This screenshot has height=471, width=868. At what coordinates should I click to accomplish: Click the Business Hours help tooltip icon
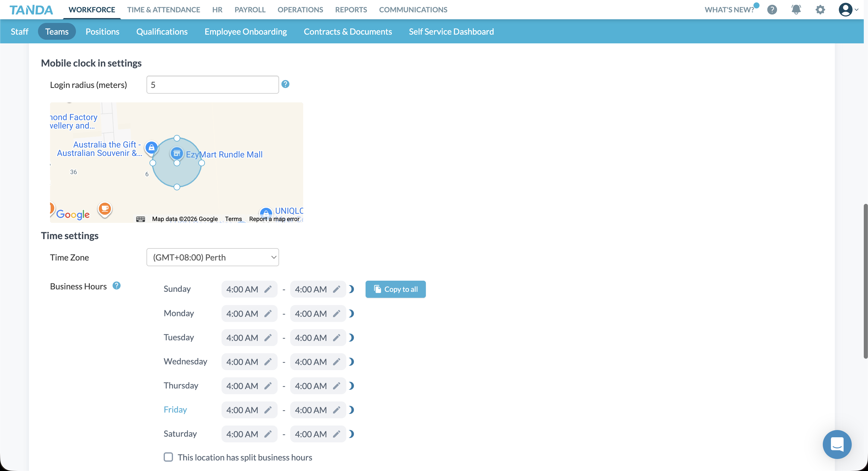(116, 285)
